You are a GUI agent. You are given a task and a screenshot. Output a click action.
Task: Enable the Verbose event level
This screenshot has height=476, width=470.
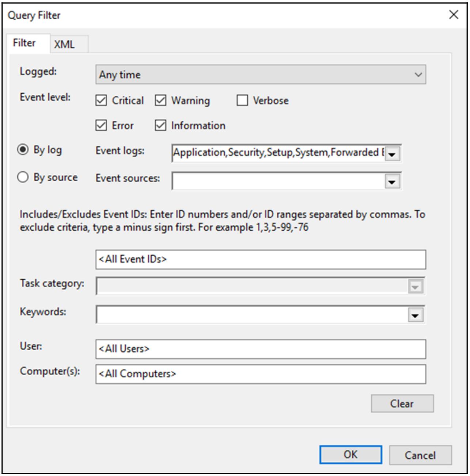click(242, 101)
